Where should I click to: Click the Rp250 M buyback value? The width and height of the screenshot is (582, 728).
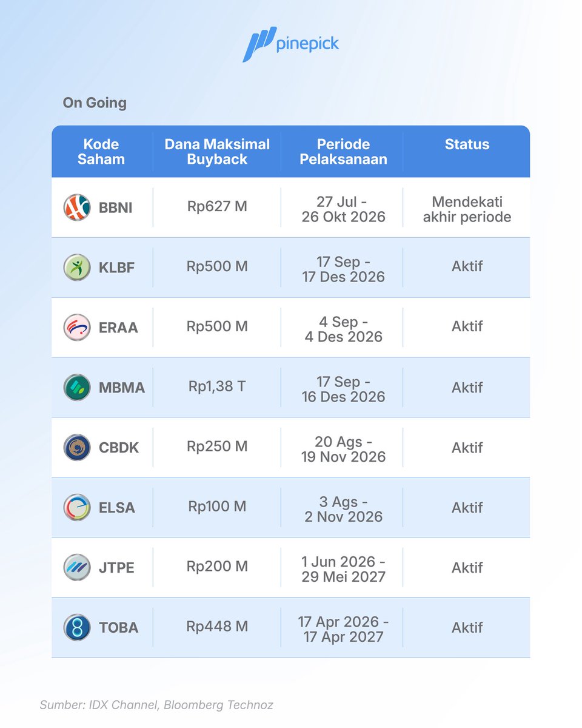point(217,447)
